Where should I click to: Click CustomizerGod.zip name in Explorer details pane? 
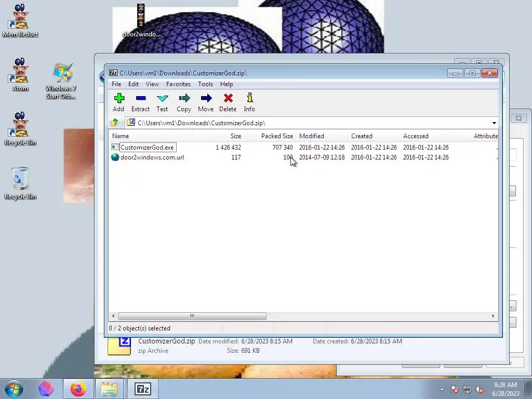pyautogui.click(x=166, y=341)
